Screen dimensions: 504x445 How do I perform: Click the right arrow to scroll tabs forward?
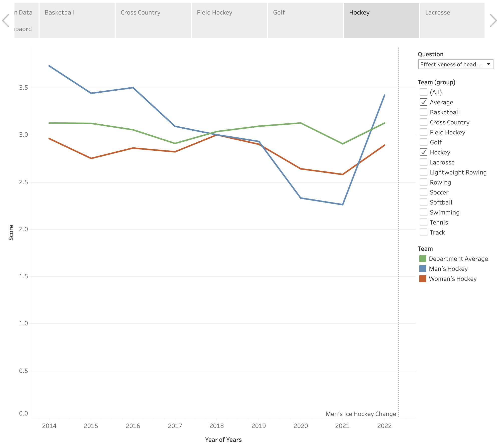click(493, 21)
